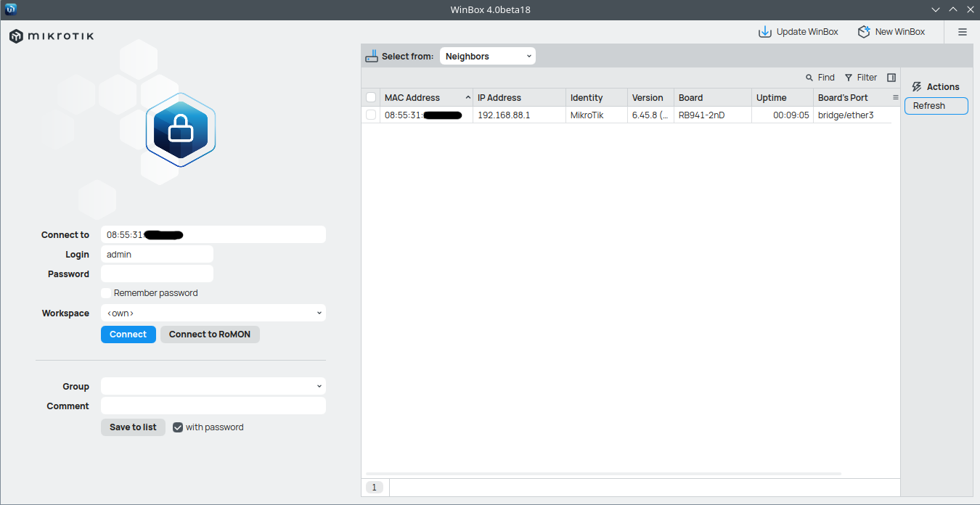The image size is (980, 505).
Task: Click the New WinBox icon
Action: click(864, 32)
